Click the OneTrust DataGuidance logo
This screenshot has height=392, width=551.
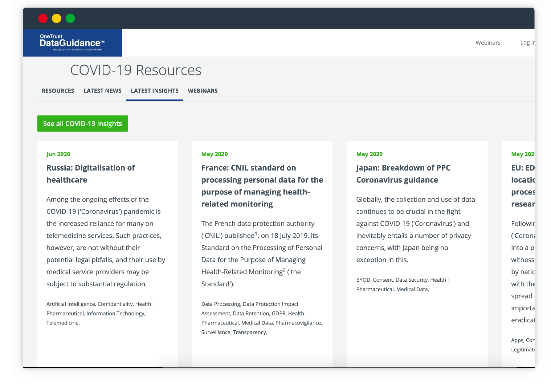(x=72, y=42)
